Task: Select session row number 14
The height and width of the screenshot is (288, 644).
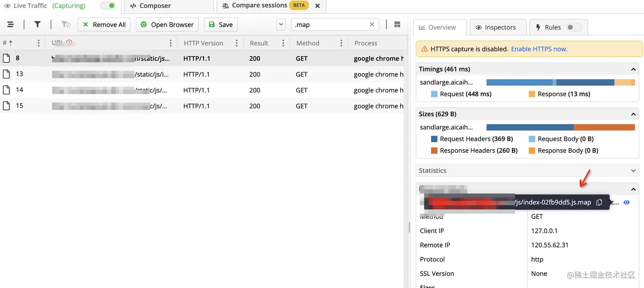Action: coord(201,90)
